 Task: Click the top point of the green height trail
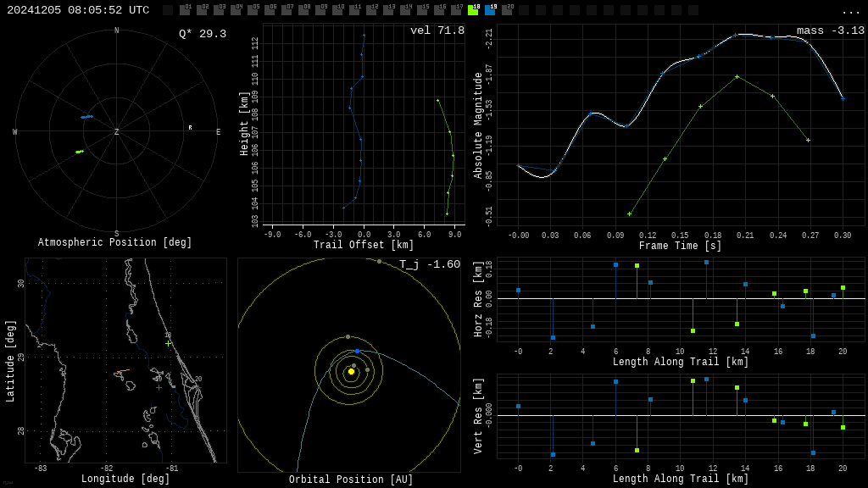438,101
